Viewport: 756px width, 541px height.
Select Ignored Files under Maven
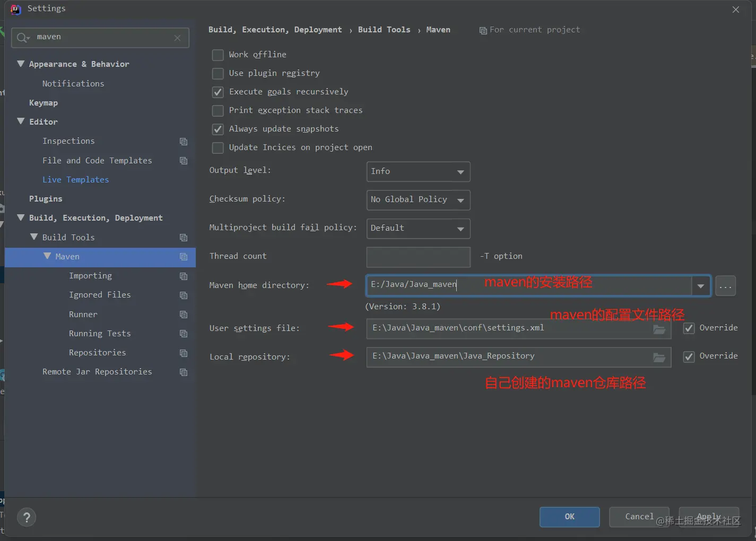click(100, 295)
